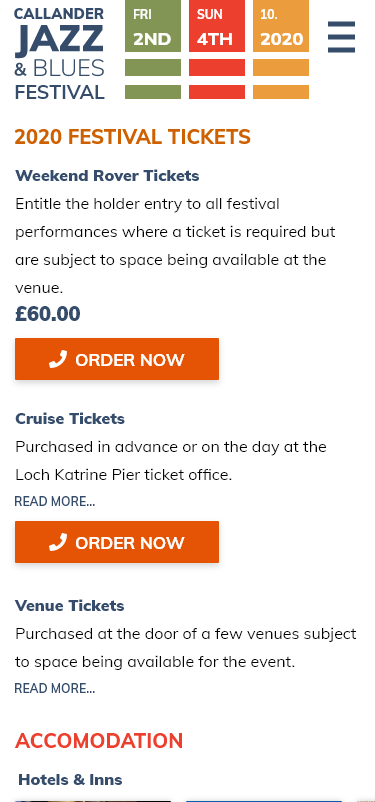Screen dimensions: 375x802
Task: Click the Hotels & Inns heading
Action: coord(70,779)
